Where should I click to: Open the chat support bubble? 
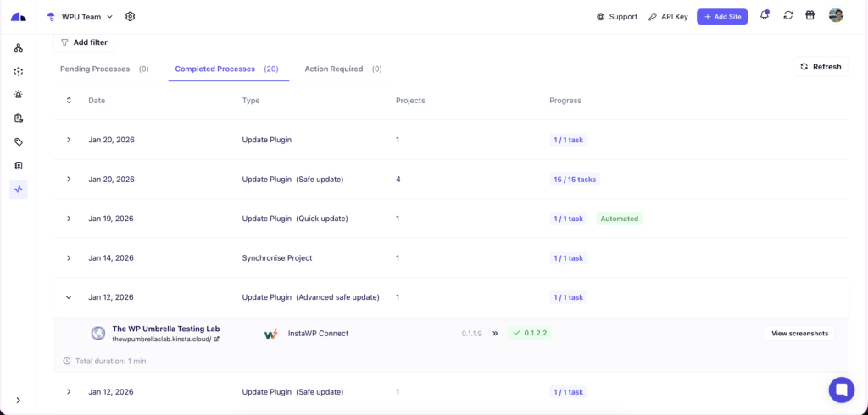pos(841,390)
